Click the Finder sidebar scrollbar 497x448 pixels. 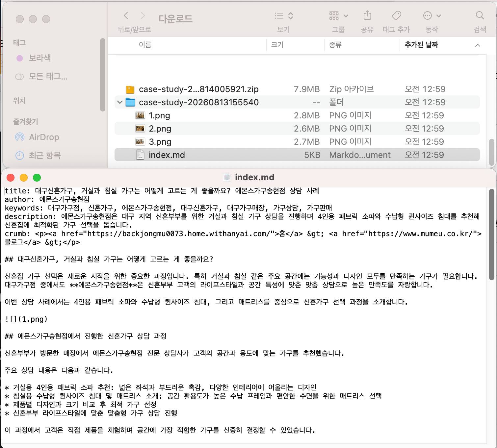pyautogui.click(x=102, y=75)
